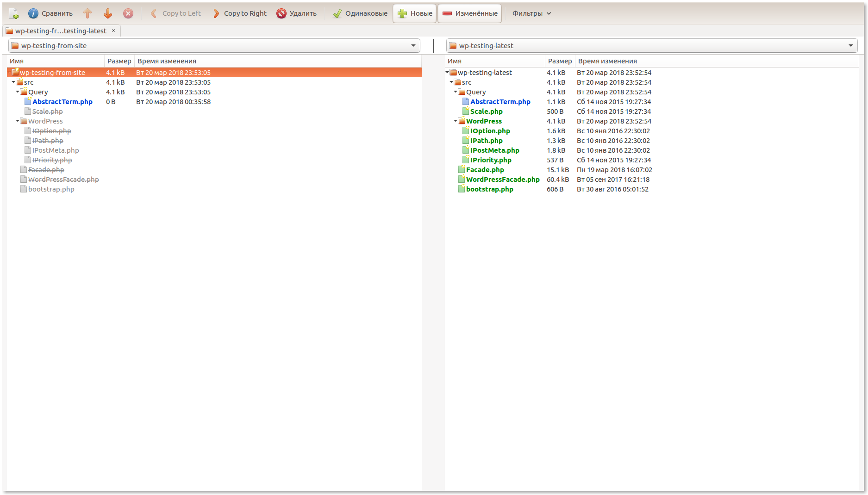The height and width of the screenshot is (495, 868).
Task: Select missing IPostMeta.php in left pane
Action: (x=56, y=150)
